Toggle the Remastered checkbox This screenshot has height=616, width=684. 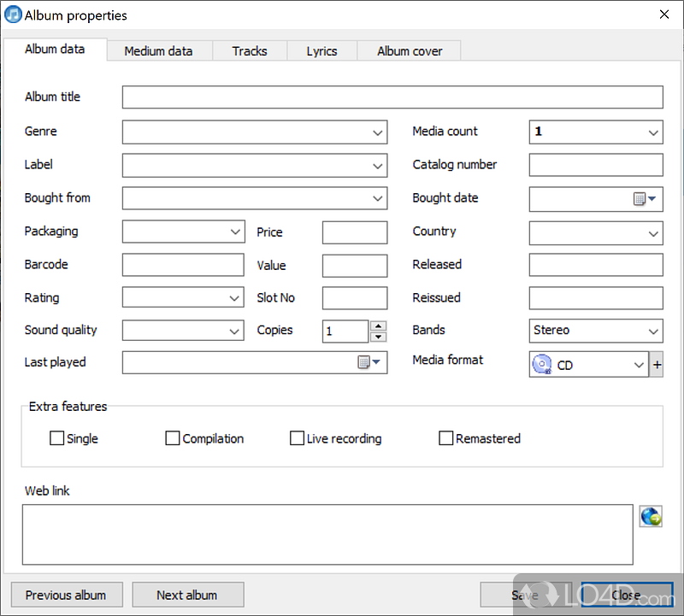[445, 438]
